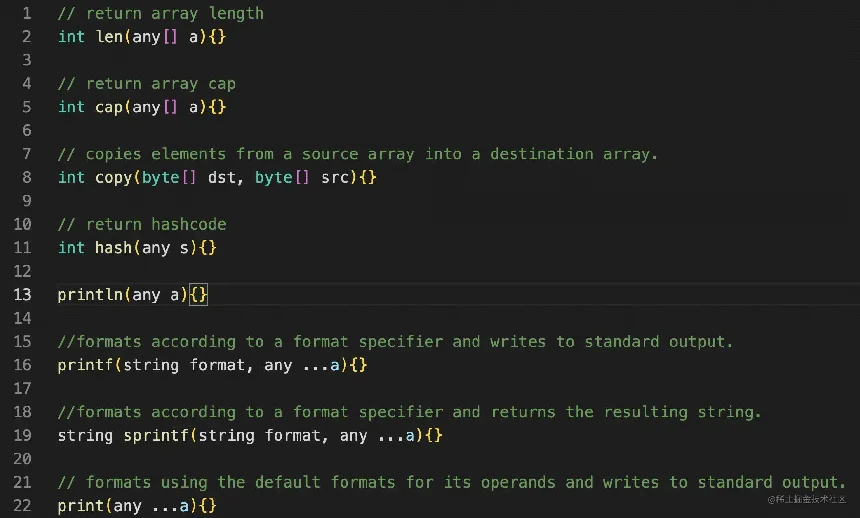Click the hash function name on line 11
This screenshot has height=518, width=860.
(114, 247)
